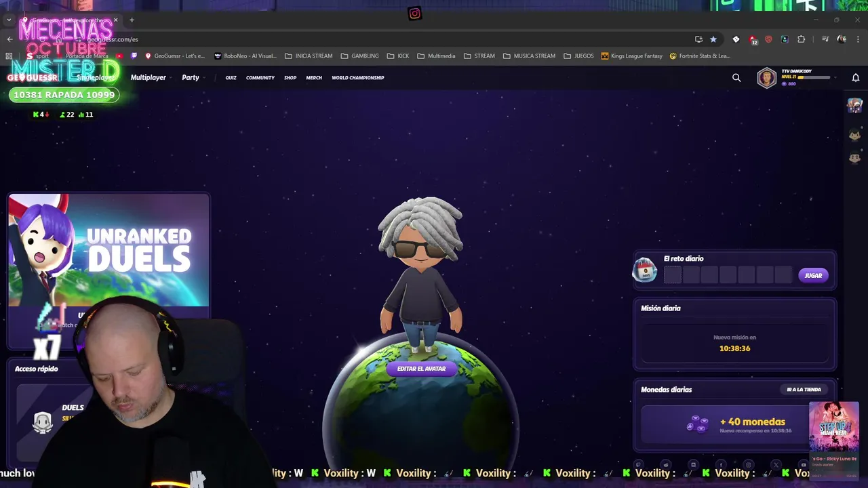The image size is (868, 488).
Task: Open the GeoGuessr search magnifier
Action: point(736,77)
